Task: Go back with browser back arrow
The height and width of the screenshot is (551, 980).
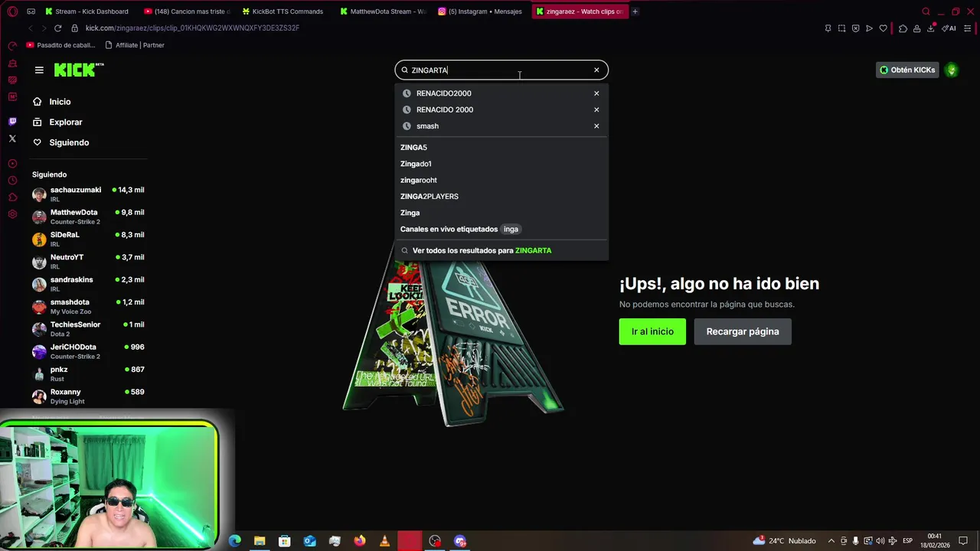Action: pos(30,28)
